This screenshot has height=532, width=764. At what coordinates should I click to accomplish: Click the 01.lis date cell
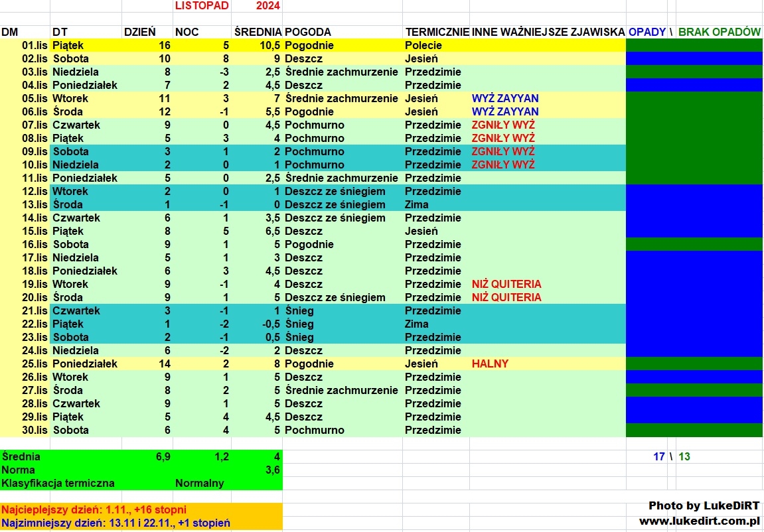[x=36, y=45]
